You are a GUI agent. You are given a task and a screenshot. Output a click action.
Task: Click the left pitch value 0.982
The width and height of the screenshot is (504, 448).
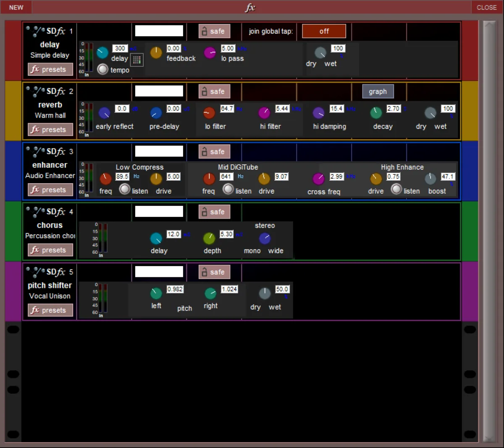(x=175, y=289)
